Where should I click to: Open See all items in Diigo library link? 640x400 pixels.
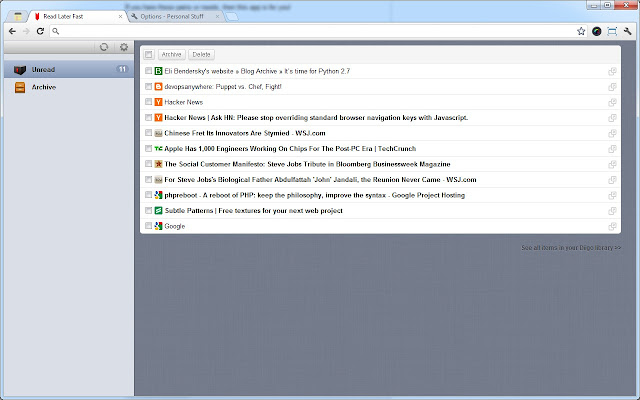click(x=571, y=248)
